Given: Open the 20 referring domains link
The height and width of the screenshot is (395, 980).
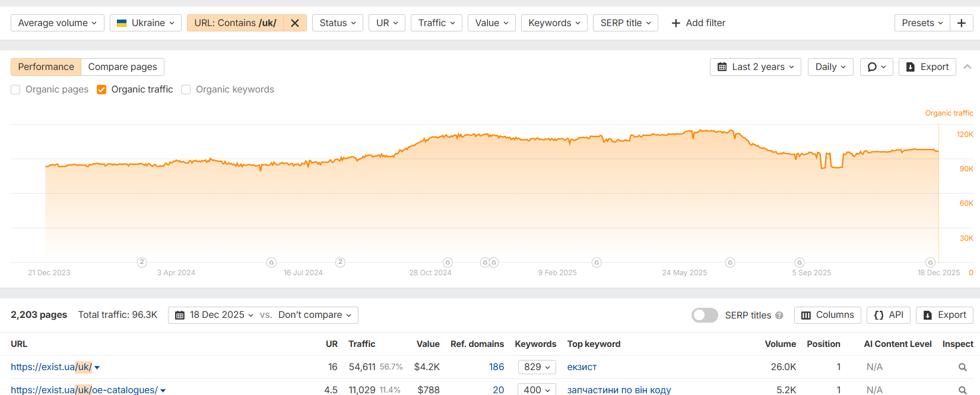Looking at the screenshot, I should pyautogui.click(x=498, y=390).
